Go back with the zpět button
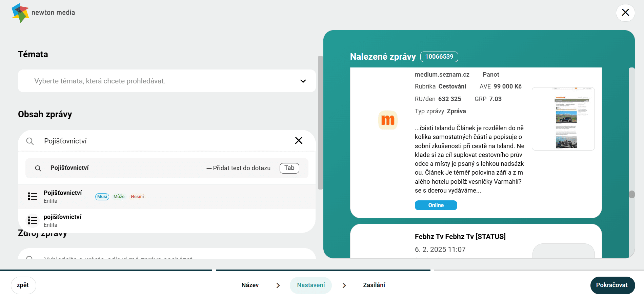The width and height of the screenshot is (644, 298). pos(23,285)
